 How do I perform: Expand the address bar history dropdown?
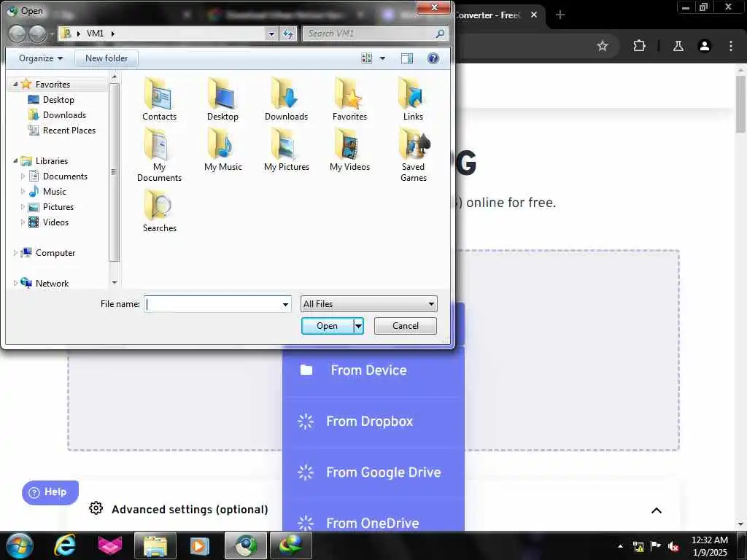coord(271,34)
